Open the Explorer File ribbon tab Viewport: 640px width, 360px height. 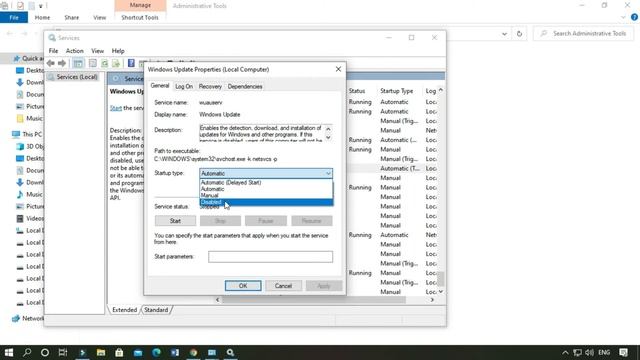[x=14, y=18]
